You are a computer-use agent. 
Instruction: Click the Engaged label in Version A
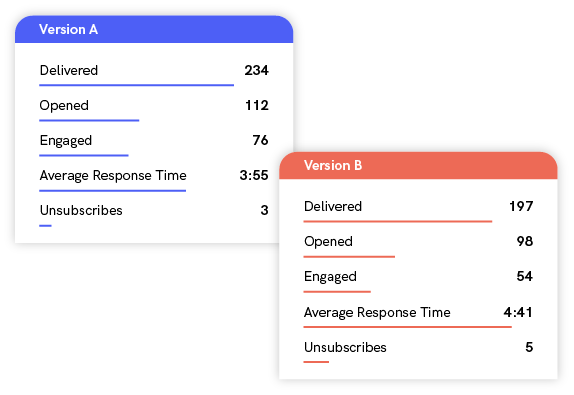pos(66,141)
